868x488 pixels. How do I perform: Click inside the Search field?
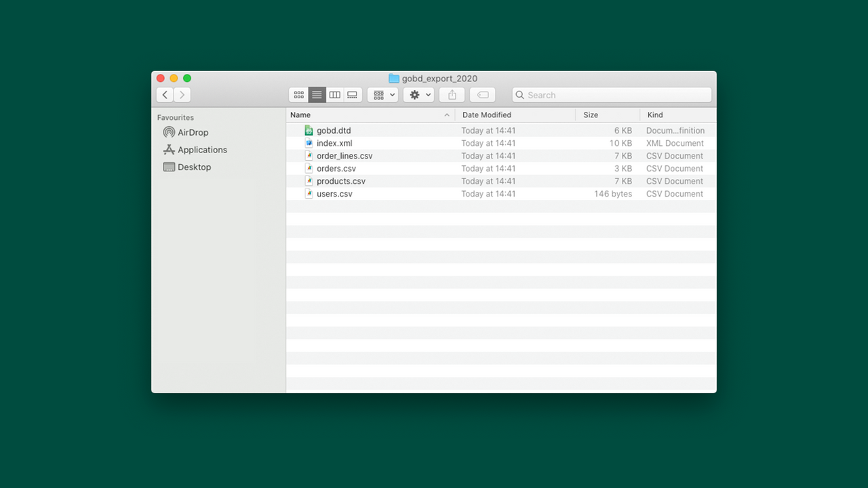(610, 95)
